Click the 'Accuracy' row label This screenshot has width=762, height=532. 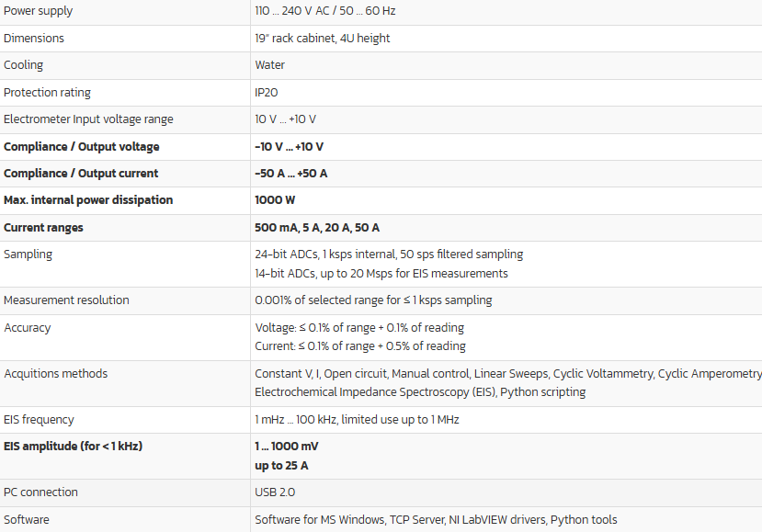(28, 327)
